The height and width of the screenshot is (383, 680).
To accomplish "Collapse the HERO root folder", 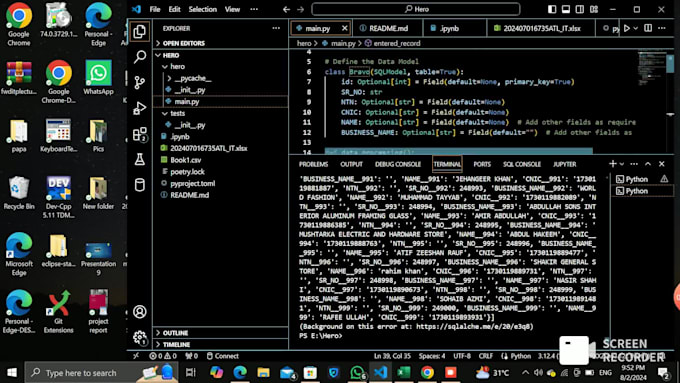I will tap(221, 55).
